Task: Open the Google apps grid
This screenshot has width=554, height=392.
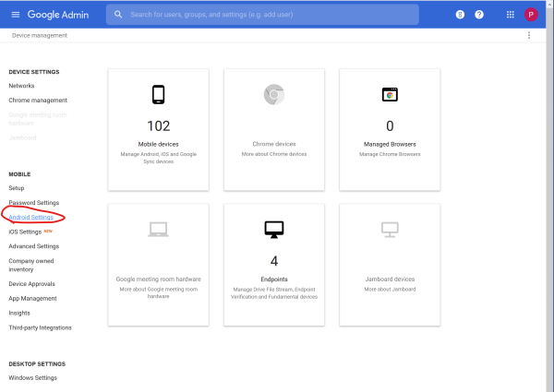Action: [510, 15]
